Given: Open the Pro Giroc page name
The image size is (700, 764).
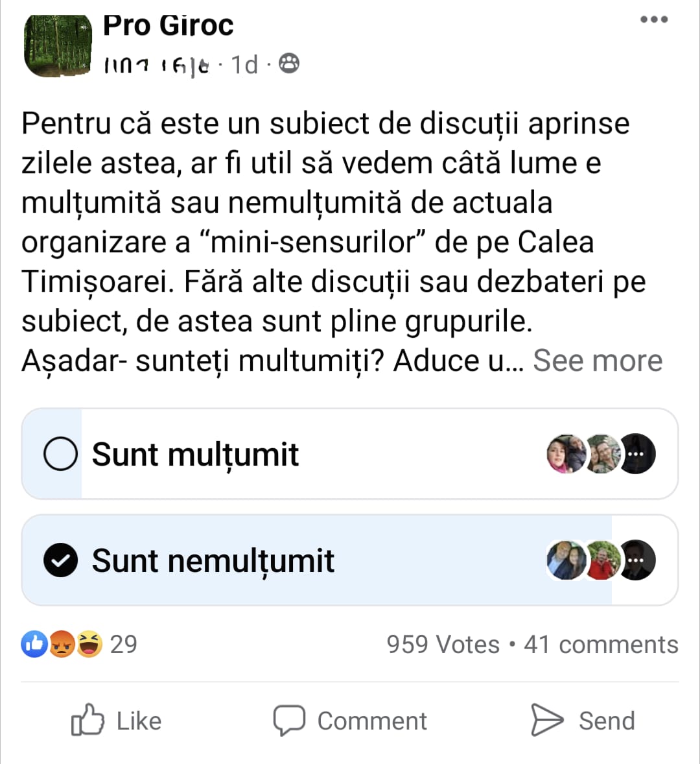Looking at the screenshot, I should 169,26.
